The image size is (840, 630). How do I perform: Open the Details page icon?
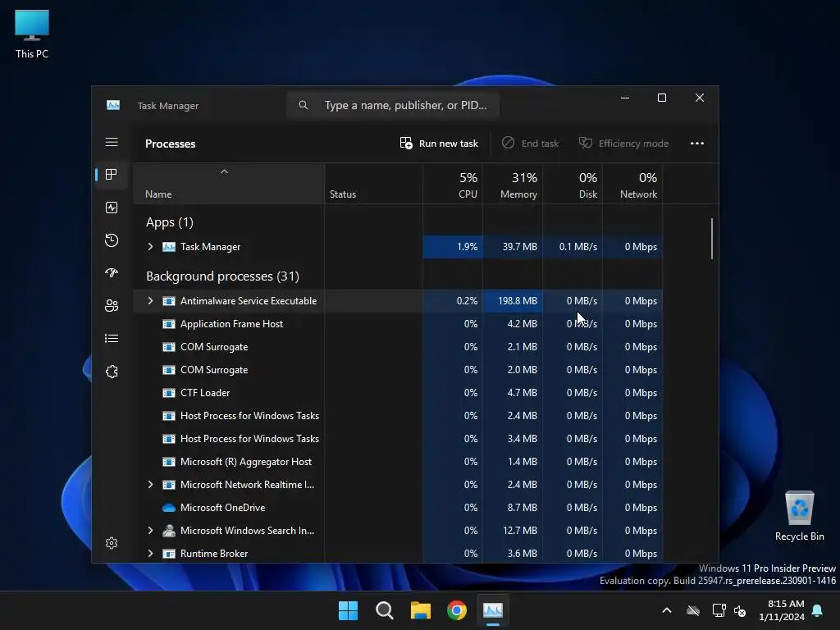(x=112, y=338)
